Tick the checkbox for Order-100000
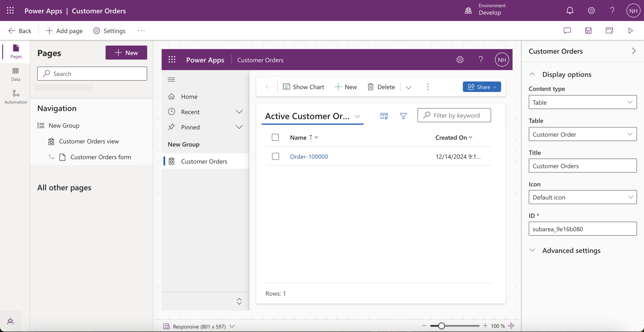The width and height of the screenshot is (644, 332). [x=275, y=157]
